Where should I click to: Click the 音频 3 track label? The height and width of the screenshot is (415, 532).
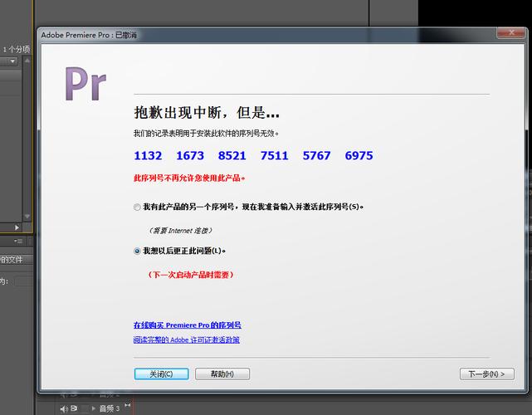[110, 408]
